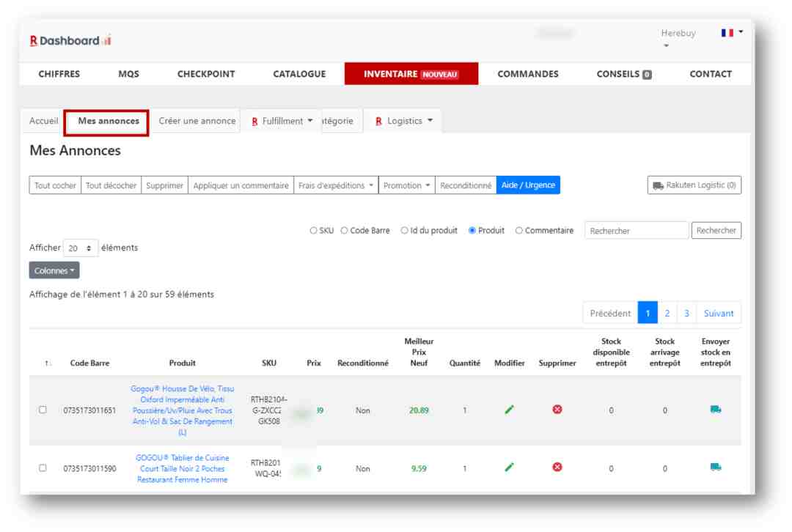This screenshot has height=532, width=792.
Task: Select the Mes annonces tab
Action: coord(108,121)
